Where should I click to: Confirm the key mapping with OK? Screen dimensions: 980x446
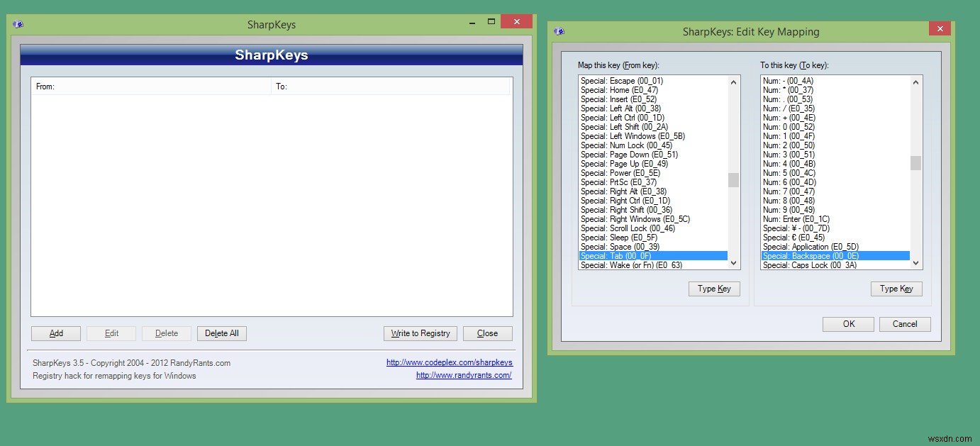pyautogui.click(x=848, y=324)
